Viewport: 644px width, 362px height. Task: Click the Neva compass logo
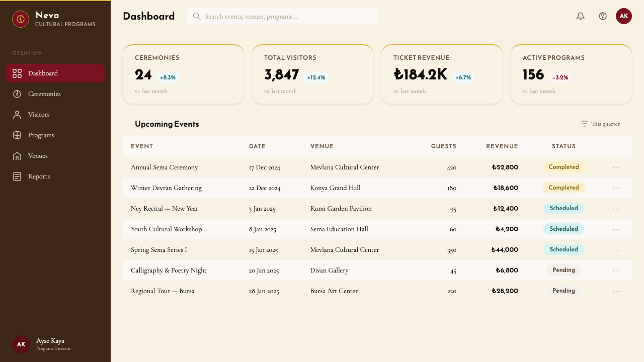tap(21, 19)
